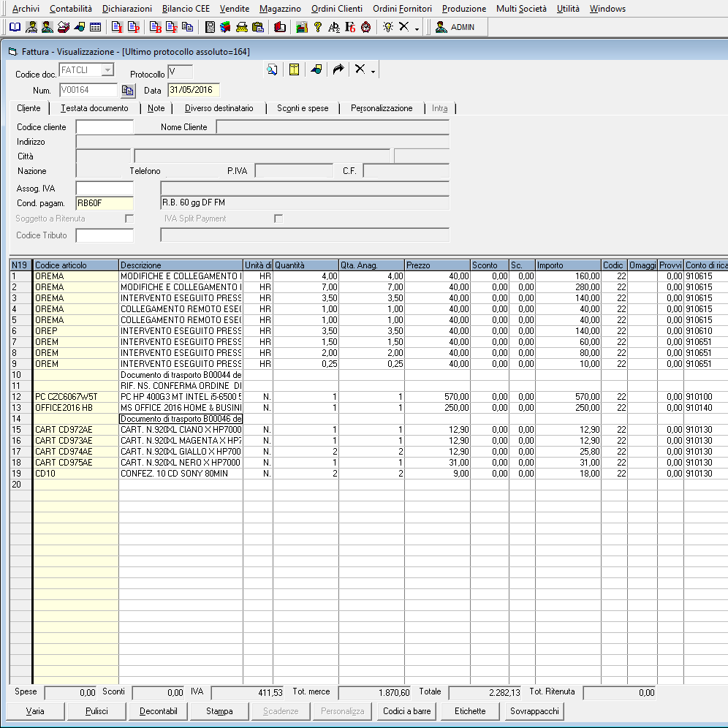Click the clipboard icon in main toolbar

coord(258,27)
